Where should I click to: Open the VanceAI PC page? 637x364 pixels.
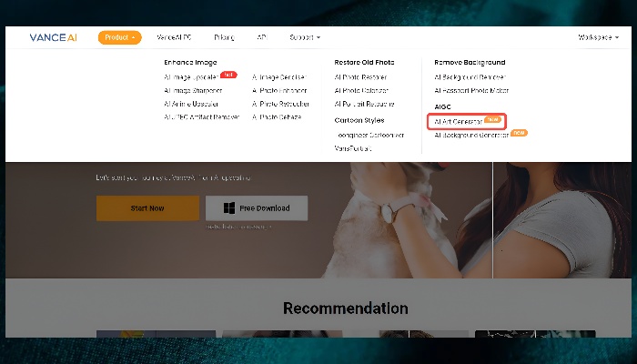[x=175, y=37]
